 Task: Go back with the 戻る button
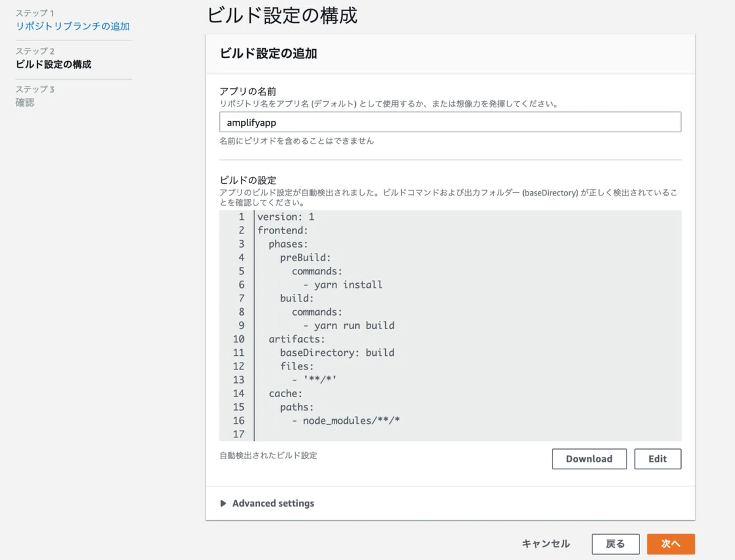616,544
